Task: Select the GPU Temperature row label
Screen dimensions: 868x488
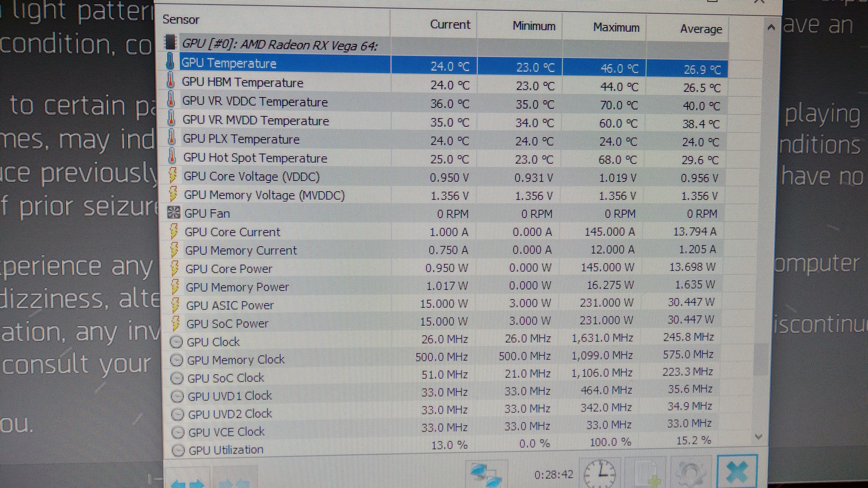Action: [229, 63]
